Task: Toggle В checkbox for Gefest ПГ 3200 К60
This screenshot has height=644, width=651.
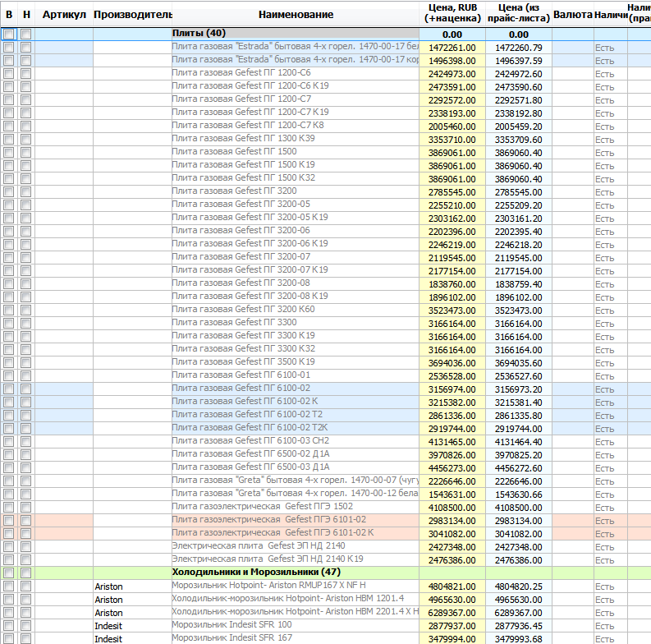Action: 9,310
